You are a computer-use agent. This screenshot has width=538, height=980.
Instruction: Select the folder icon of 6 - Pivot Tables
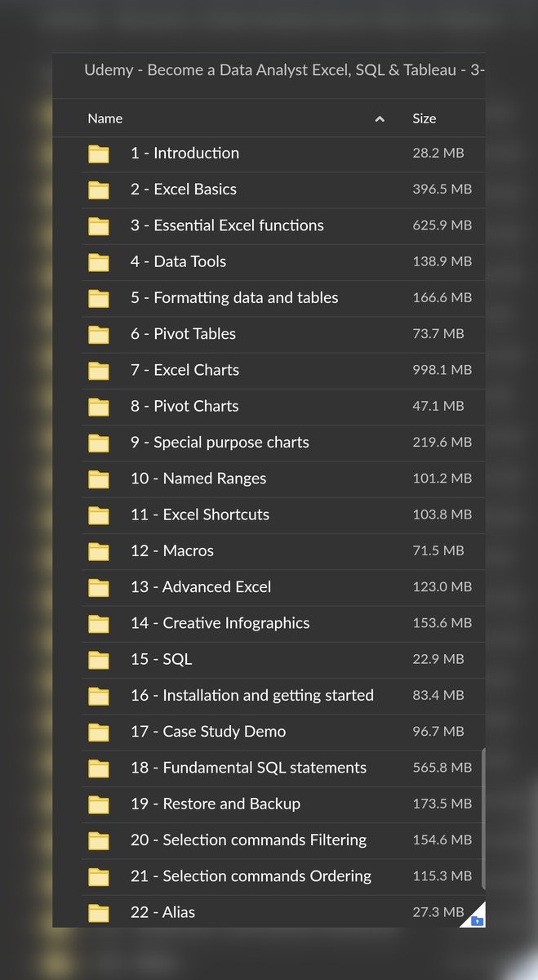click(99, 335)
